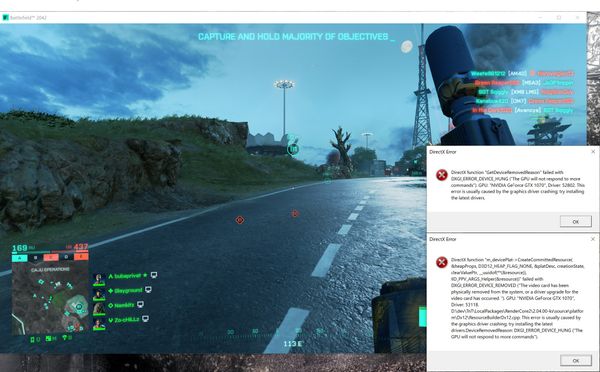Click the red enemy ticket count 437
Viewport: 600px width, 372px height.
(81, 247)
